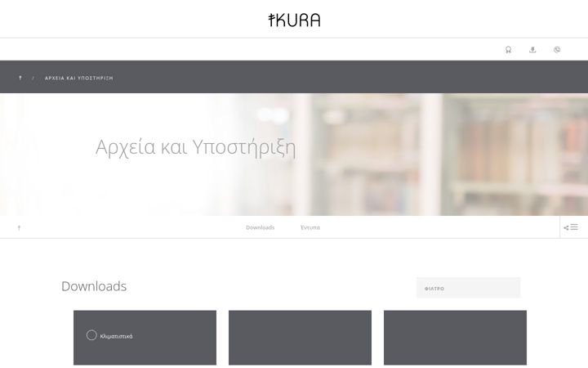The width and height of the screenshot is (588, 368).
Task: Focus the ΦΙΛΤΡΟ filter field
Action: pyautogui.click(x=469, y=288)
